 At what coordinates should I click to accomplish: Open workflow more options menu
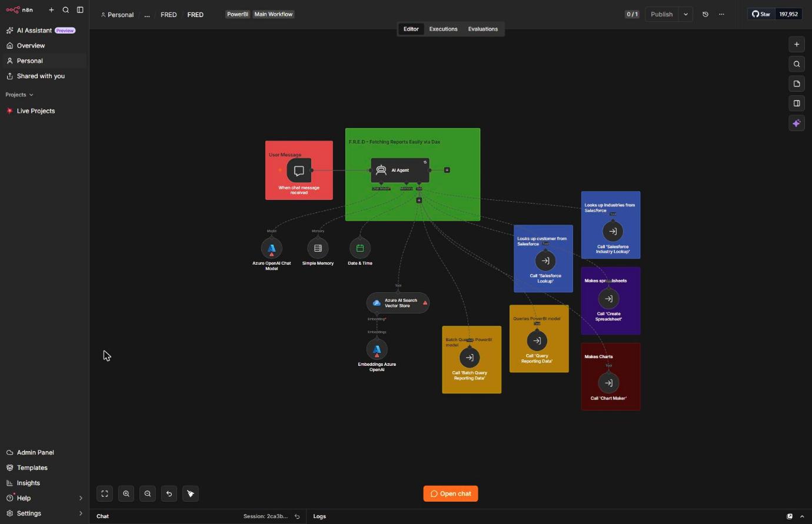(721, 14)
